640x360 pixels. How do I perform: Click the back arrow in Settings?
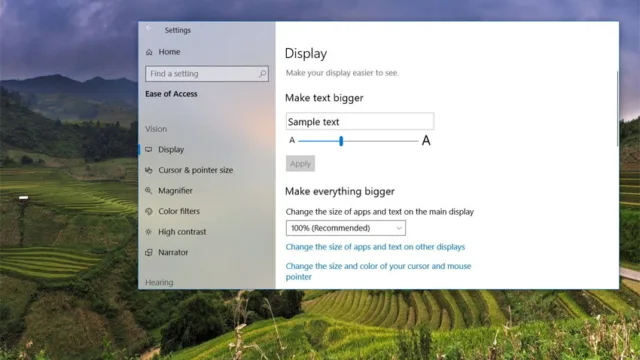pyautogui.click(x=149, y=28)
